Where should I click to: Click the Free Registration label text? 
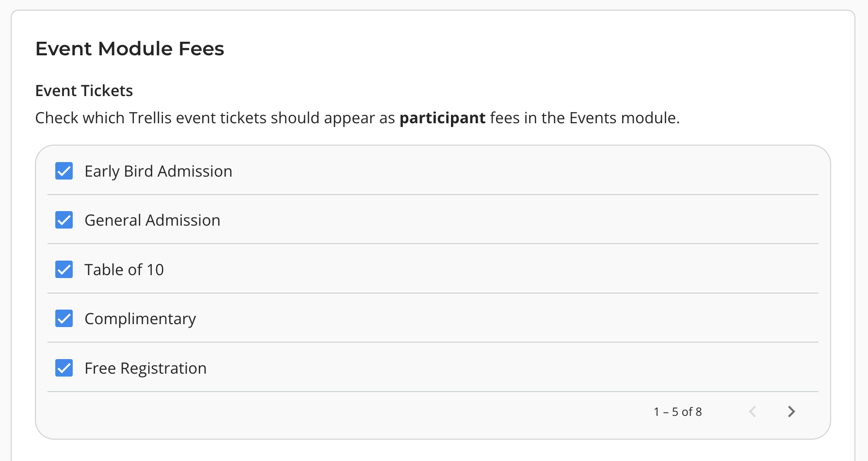pos(145,368)
